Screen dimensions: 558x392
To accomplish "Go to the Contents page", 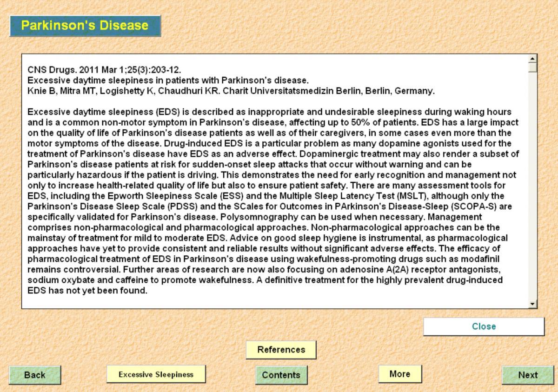I will (x=281, y=375).
